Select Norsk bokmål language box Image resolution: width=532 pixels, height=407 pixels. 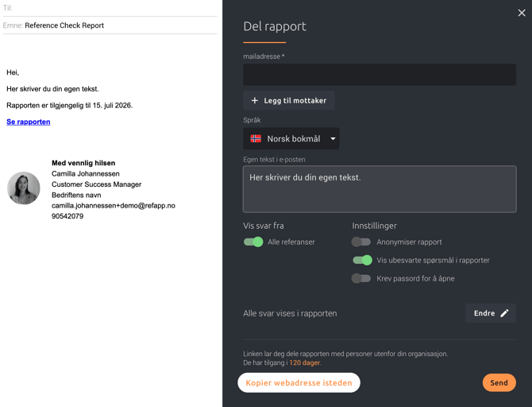point(291,139)
